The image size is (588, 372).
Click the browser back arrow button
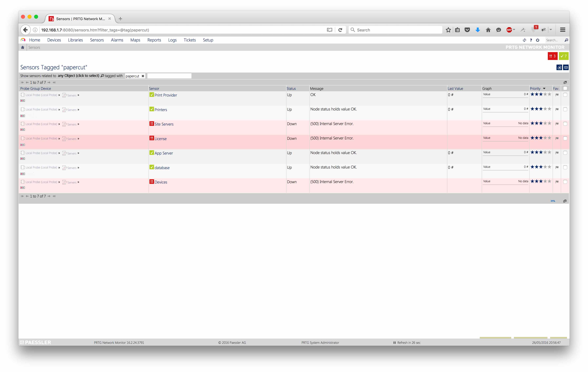[25, 30]
